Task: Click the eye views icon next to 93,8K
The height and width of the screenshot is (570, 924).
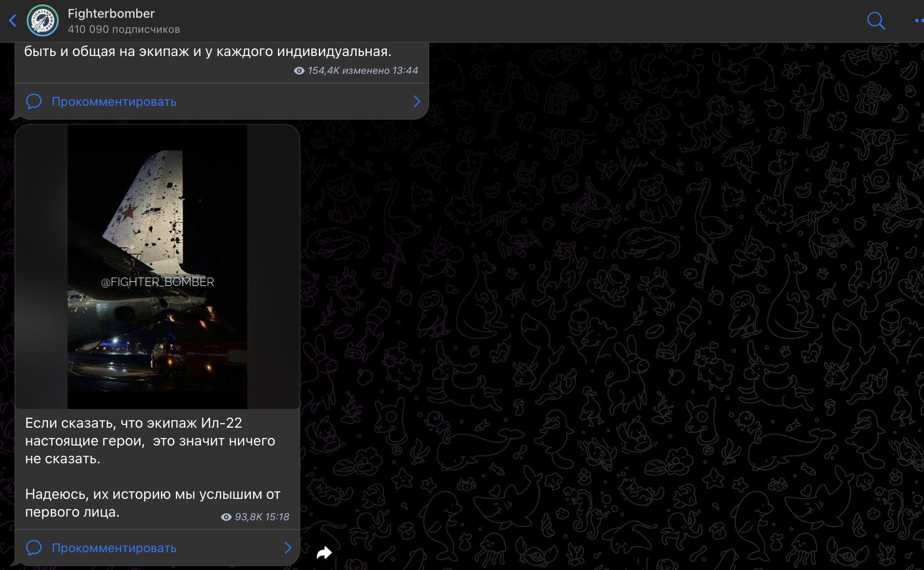Action: [226, 517]
